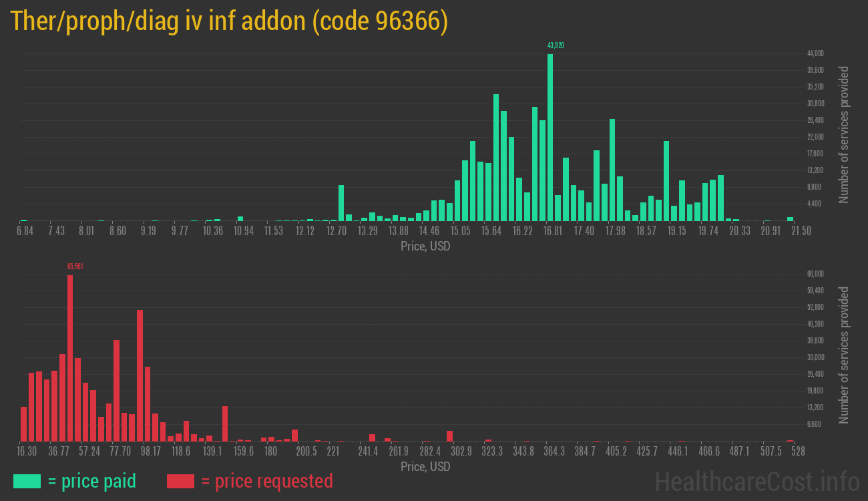Click the '= price paid' legend text
Screen dimensions: 868x501
point(91,481)
